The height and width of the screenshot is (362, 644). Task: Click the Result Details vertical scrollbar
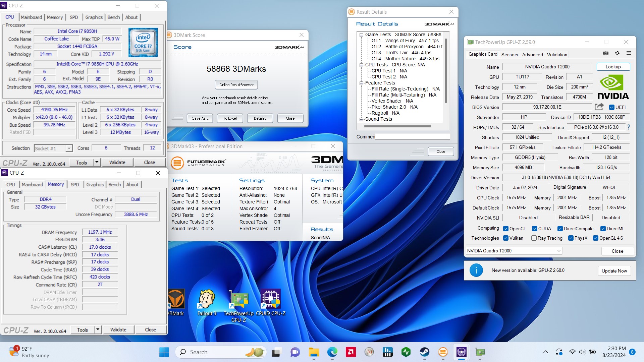446,70
